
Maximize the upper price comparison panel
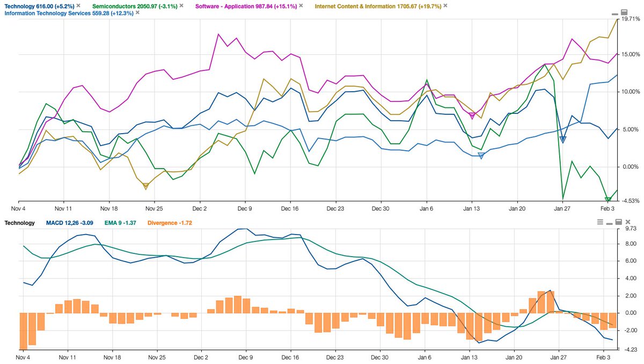point(624,12)
